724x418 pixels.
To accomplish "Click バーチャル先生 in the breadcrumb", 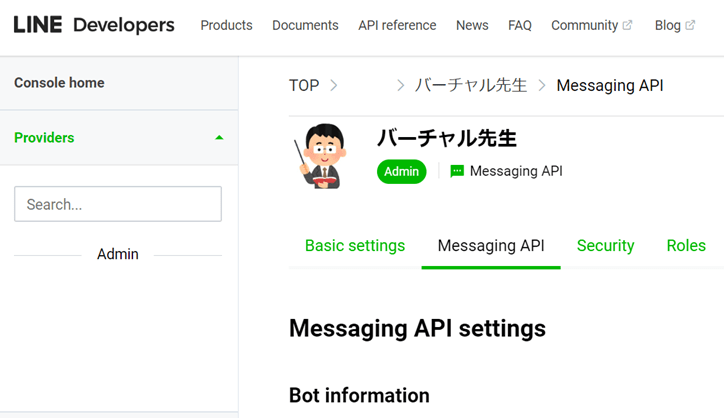I will 470,85.
